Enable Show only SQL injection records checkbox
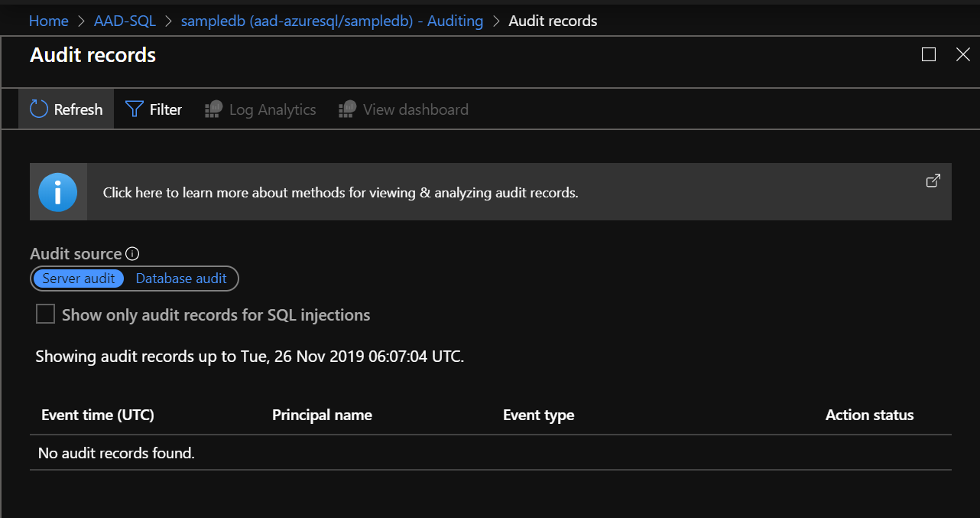The image size is (980, 518). (46, 314)
